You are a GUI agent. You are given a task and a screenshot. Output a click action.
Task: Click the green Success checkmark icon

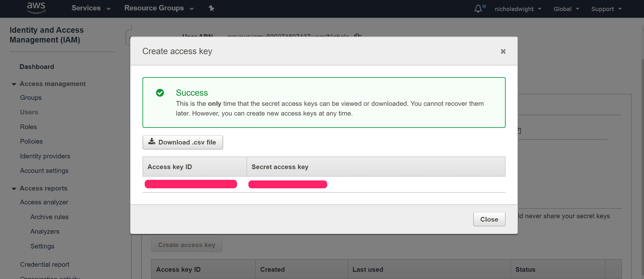click(160, 93)
